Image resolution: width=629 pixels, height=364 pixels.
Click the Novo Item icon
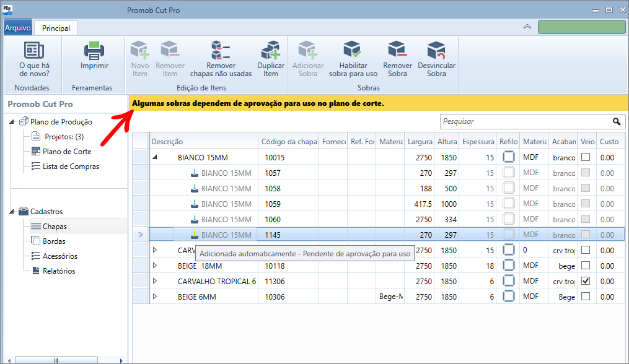139,50
